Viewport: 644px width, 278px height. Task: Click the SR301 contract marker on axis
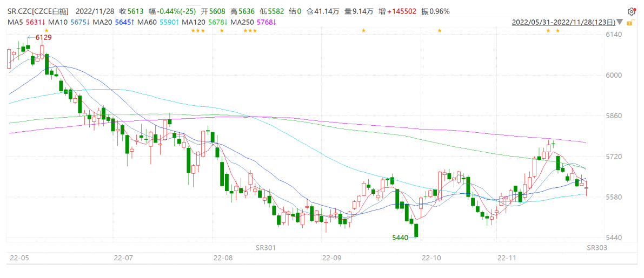[265, 247]
